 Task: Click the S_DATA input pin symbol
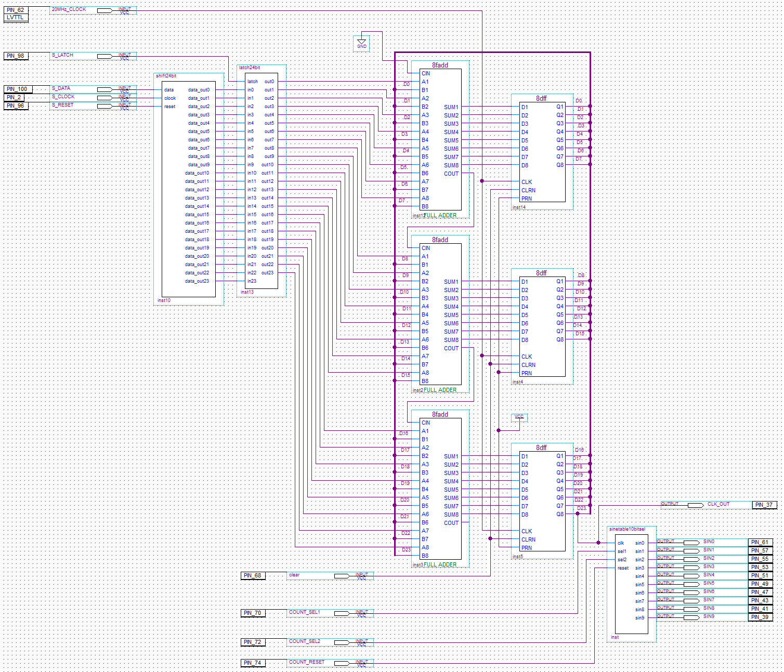[104, 89]
